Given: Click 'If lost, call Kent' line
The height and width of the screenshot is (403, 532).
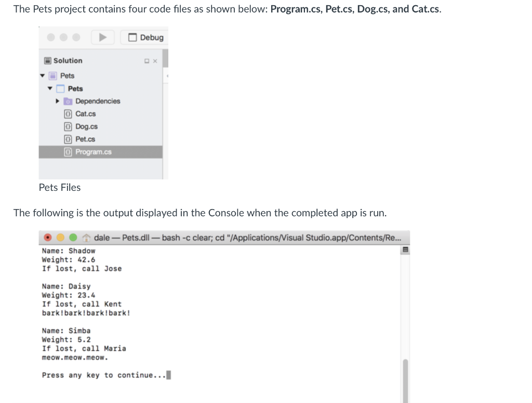Looking at the screenshot, I should [82, 304].
